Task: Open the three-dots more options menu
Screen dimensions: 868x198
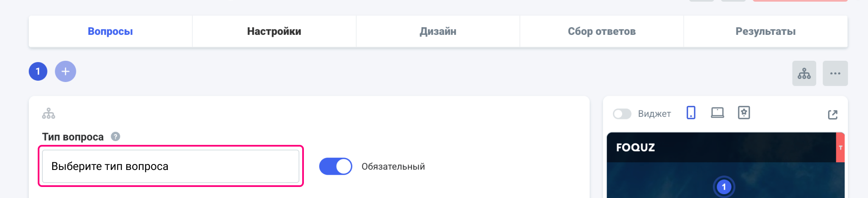Action: (835, 74)
